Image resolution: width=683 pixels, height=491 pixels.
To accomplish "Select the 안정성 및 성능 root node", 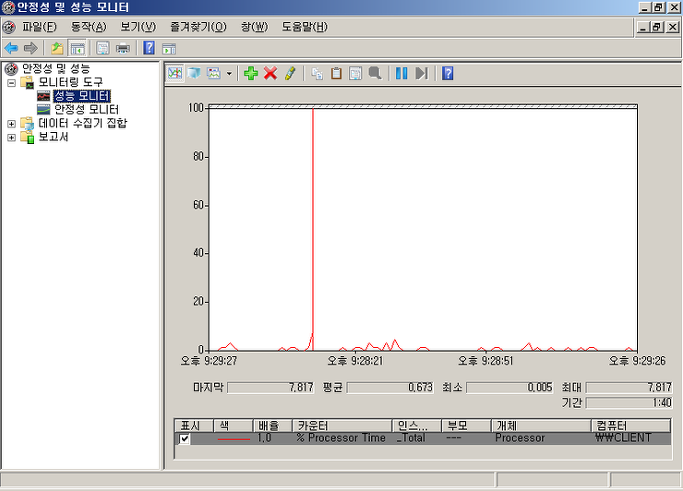I will (56, 68).
